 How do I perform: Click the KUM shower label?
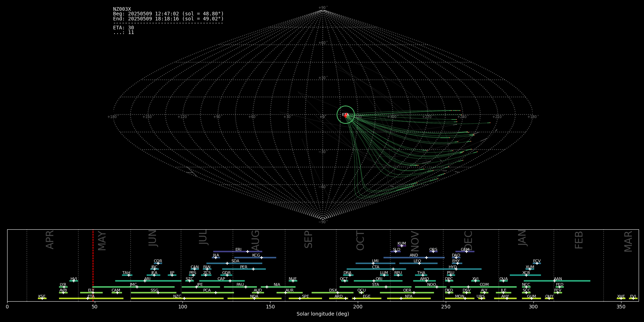(x=402, y=243)
